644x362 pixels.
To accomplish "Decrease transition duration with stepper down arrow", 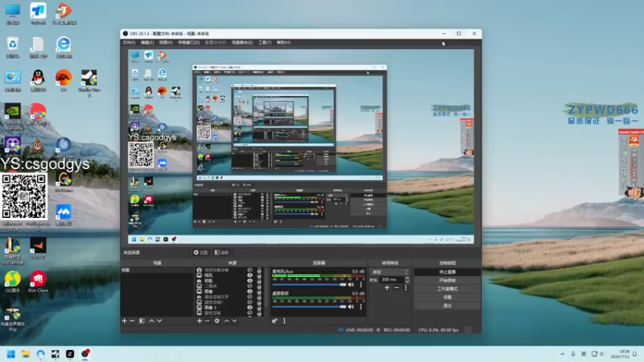I will (407, 282).
